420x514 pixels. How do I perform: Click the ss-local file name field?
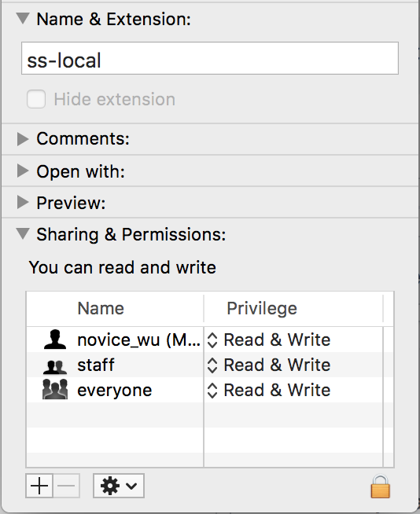point(210,58)
